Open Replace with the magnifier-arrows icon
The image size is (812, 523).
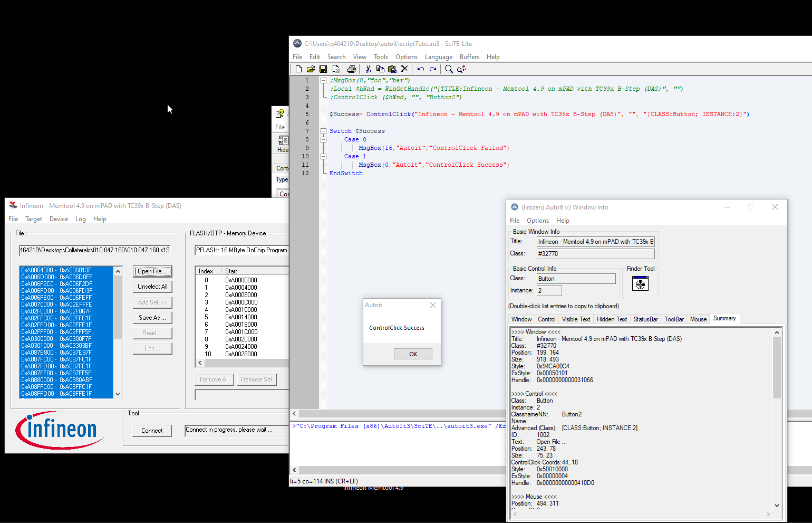coord(461,69)
